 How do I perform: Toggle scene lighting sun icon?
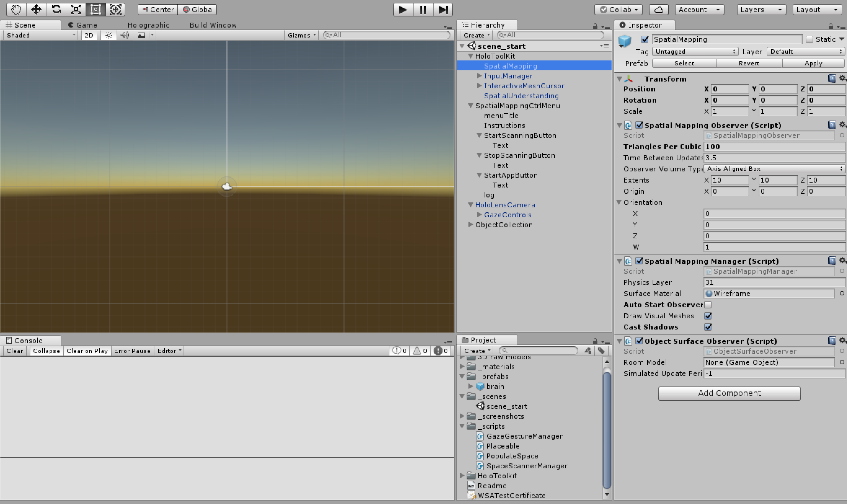pyautogui.click(x=109, y=35)
